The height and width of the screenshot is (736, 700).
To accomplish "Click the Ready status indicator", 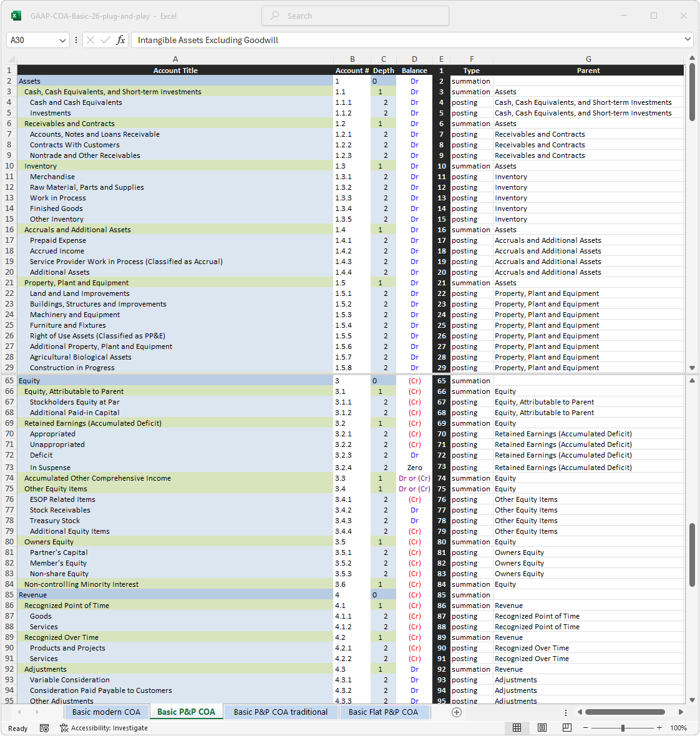I will coord(18,729).
